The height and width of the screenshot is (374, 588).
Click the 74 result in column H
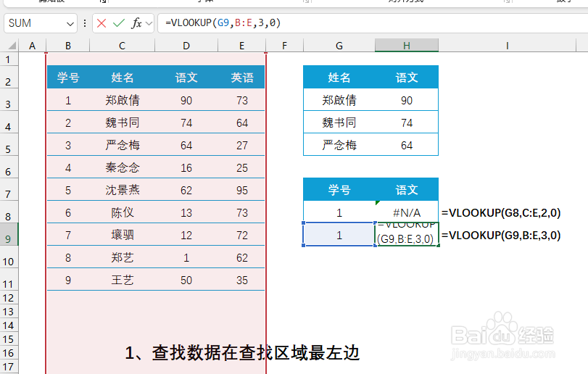coord(407,122)
